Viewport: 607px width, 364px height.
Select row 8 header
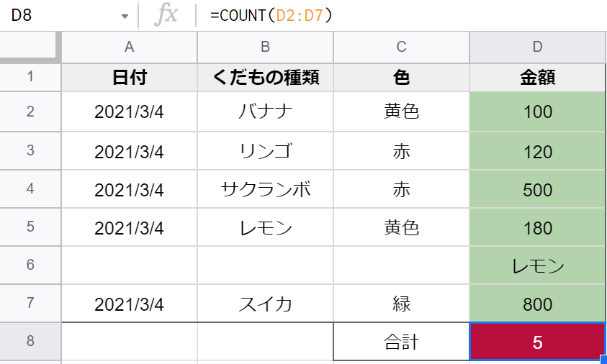(30, 341)
